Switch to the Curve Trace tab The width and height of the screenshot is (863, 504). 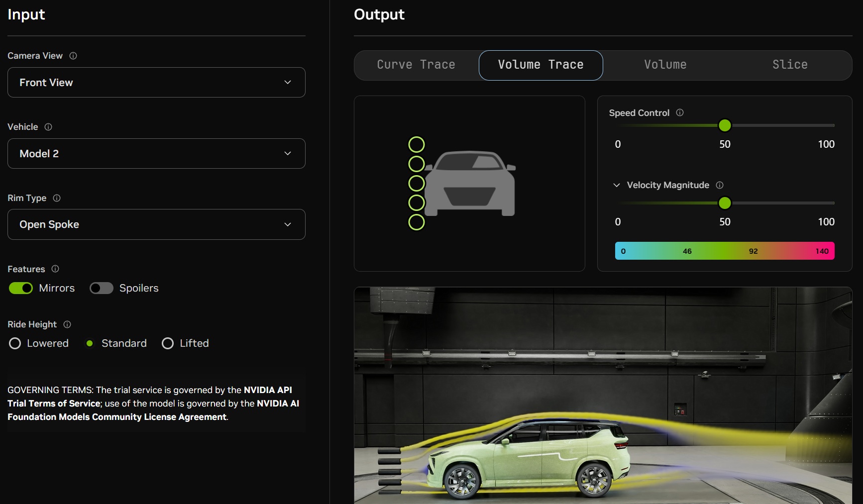click(x=416, y=65)
